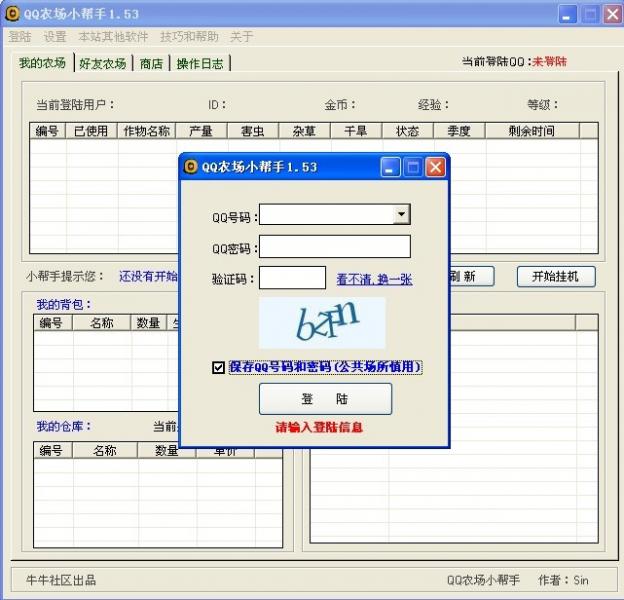
Task: Click the 害虫 column header
Action: tap(253, 131)
